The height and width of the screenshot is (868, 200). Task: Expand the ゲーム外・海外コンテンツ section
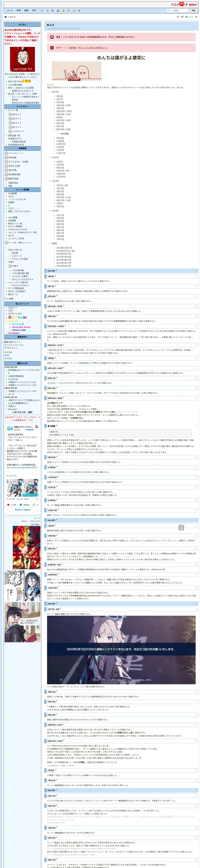[6, 243]
